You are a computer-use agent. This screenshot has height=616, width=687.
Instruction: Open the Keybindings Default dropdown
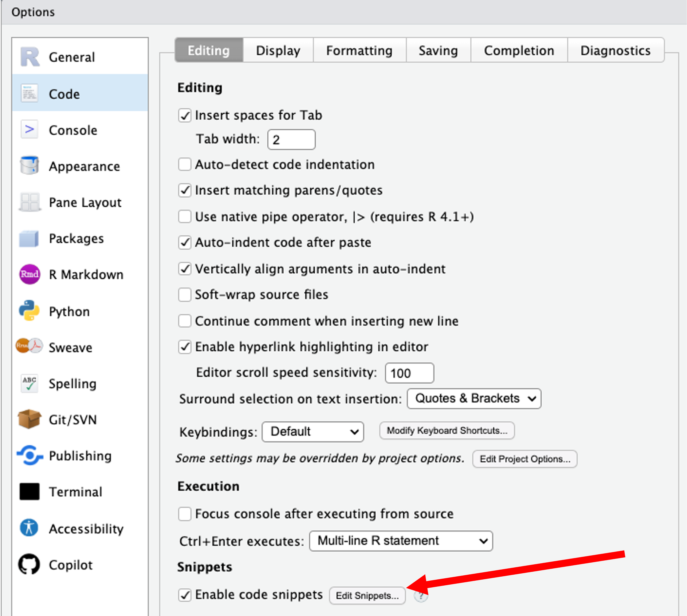313,432
